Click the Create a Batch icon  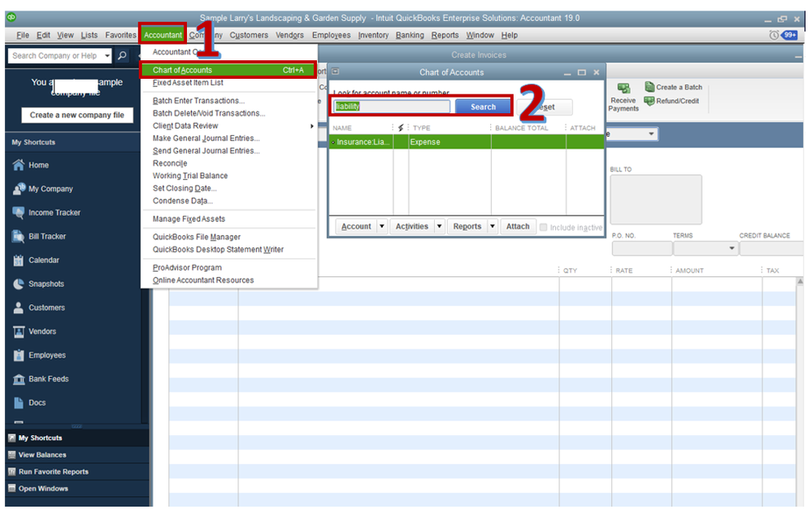pos(649,86)
